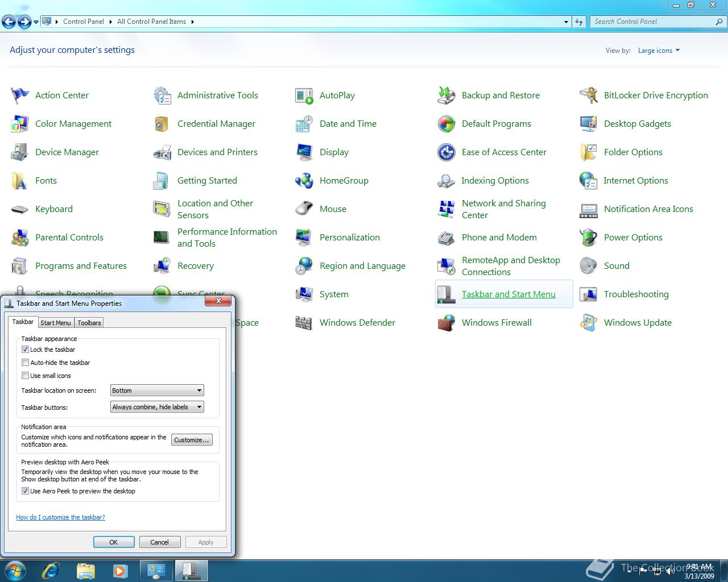Open the Network and Sharing Center link
This screenshot has width=728, height=582.
[x=504, y=209]
